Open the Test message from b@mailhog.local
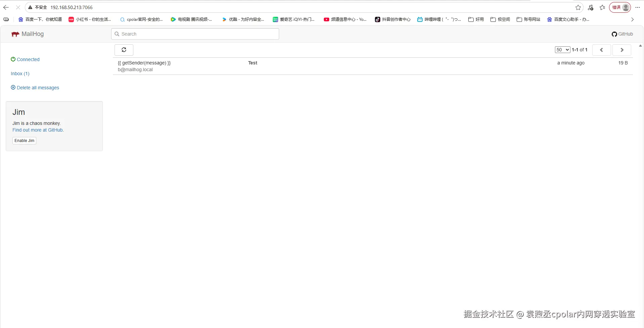 coord(373,66)
